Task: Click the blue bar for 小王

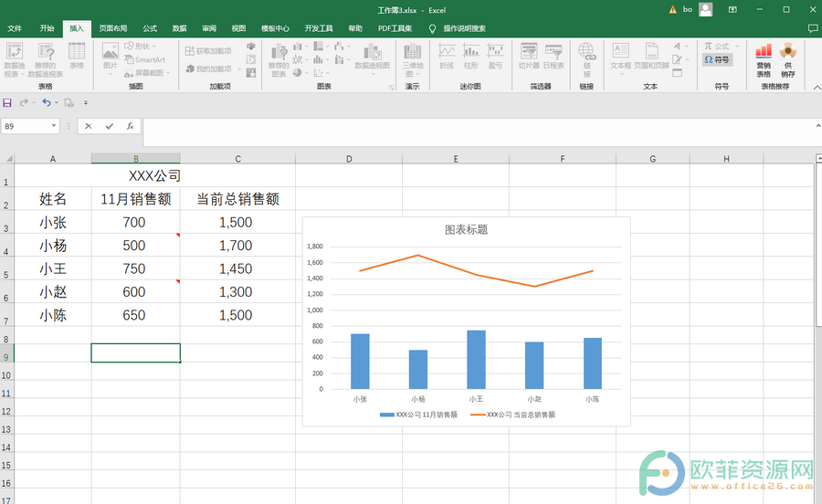Action: tap(476, 360)
